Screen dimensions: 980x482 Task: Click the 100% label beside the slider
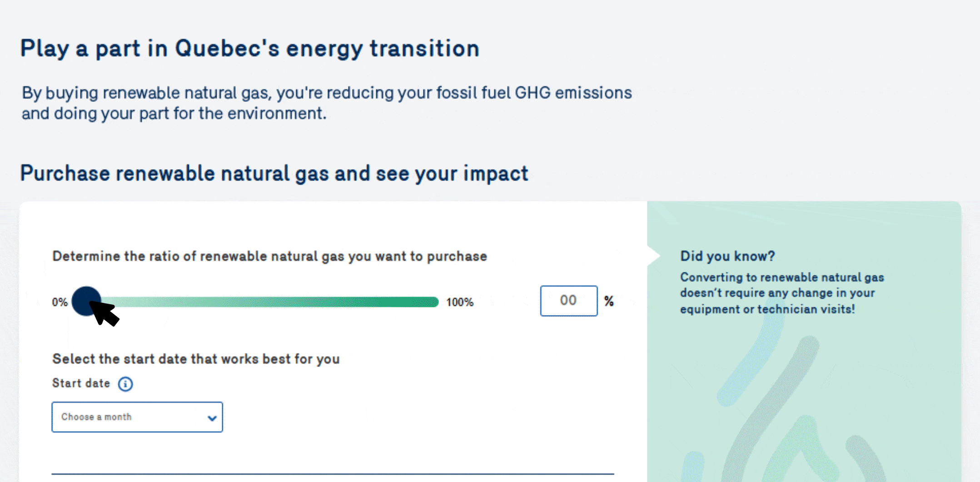(459, 302)
